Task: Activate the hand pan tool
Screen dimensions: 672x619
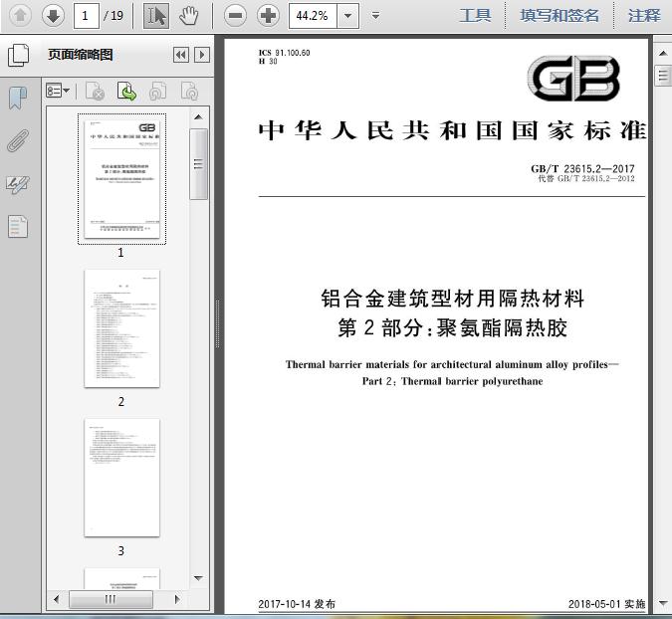Action: click(x=188, y=16)
